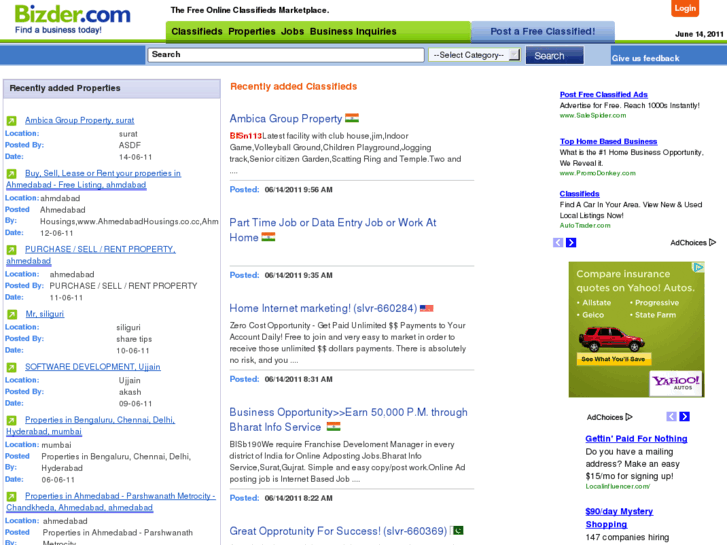Image resolution: width=727 pixels, height=545 pixels.
Task: Click arrow icon beside Buy, Sell, Lease or Rent listing
Action: tap(12, 174)
